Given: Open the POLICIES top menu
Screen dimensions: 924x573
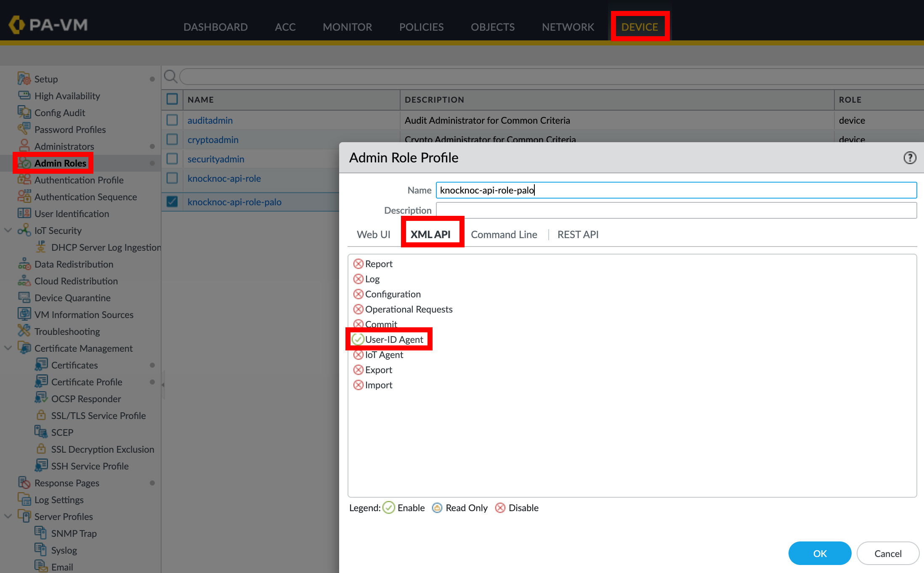Looking at the screenshot, I should 421,27.
